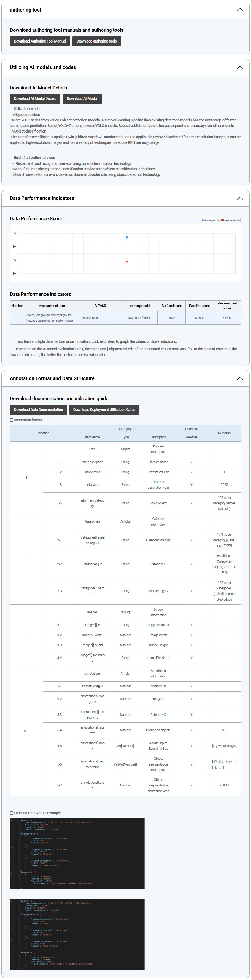Collapse the authoring tool section chevron
251x980 pixels.
240,10
